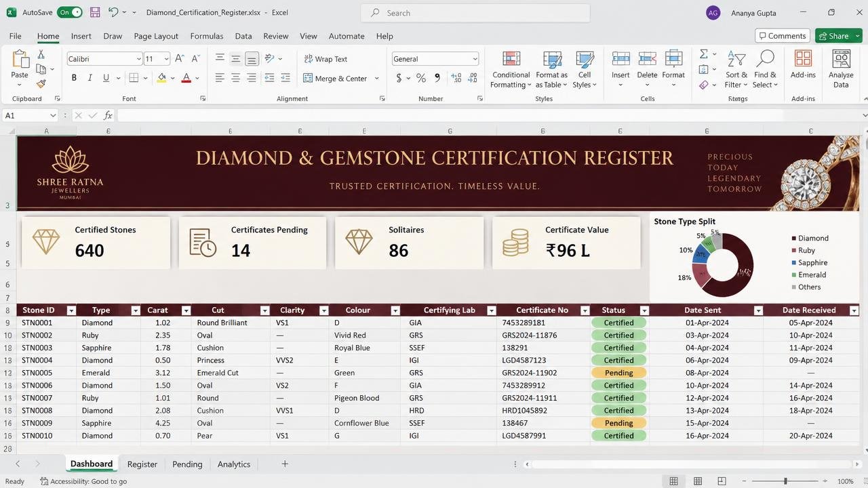This screenshot has width=868, height=488.
Task: Apply italic formatting
Action: tap(90, 78)
